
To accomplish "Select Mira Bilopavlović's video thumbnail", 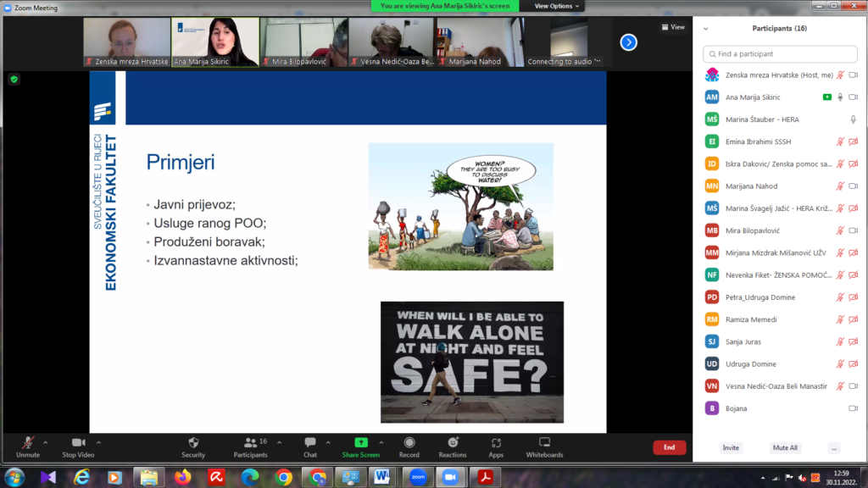I will (x=304, y=42).
